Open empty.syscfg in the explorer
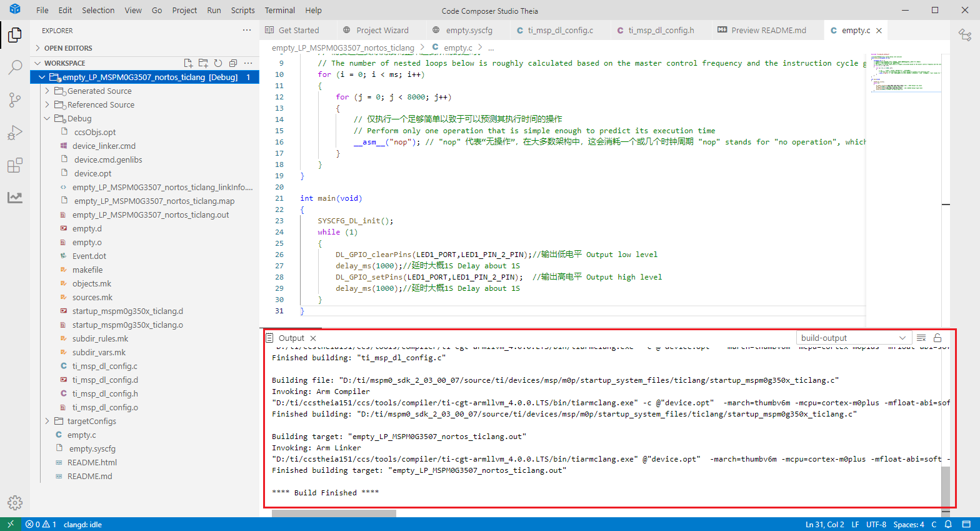This screenshot has height=531, width=980. pos(92,448)
